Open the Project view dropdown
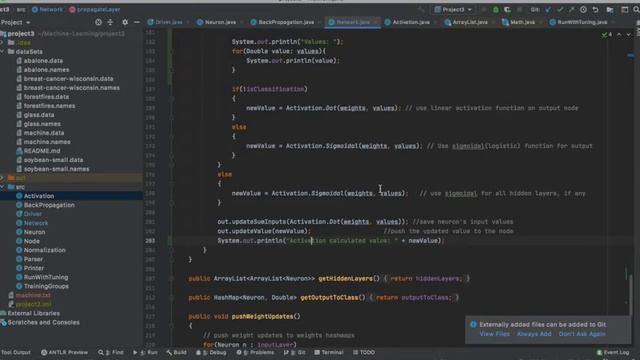This screenshot has width=640, height=360. click(x=15, y=22)
